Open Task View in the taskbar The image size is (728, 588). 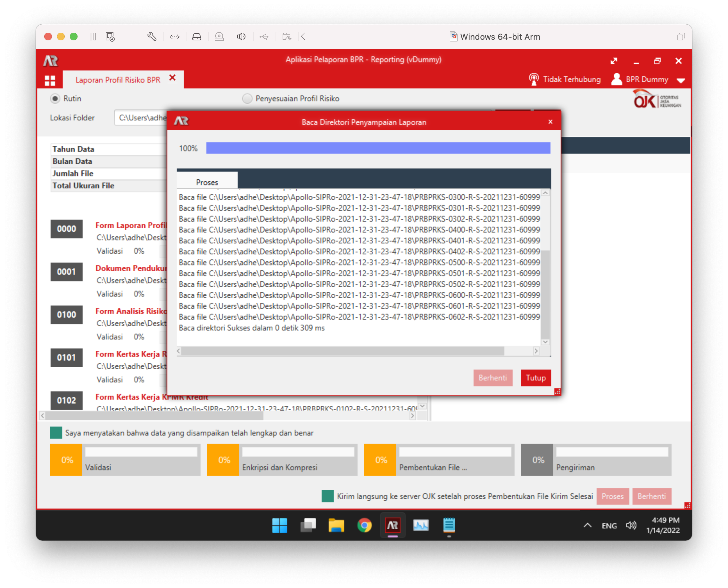point(308,525)
